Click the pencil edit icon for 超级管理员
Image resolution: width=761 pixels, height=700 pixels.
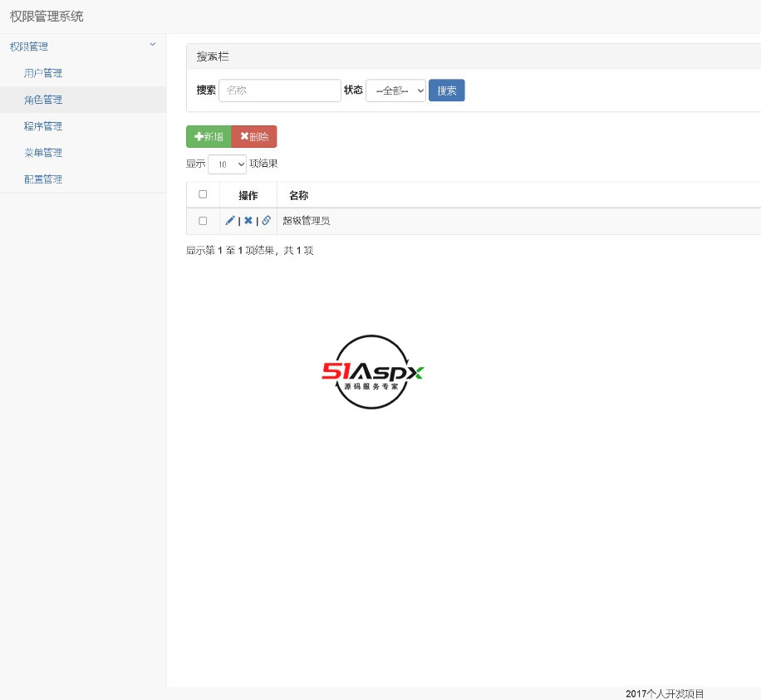coord(230,221)
